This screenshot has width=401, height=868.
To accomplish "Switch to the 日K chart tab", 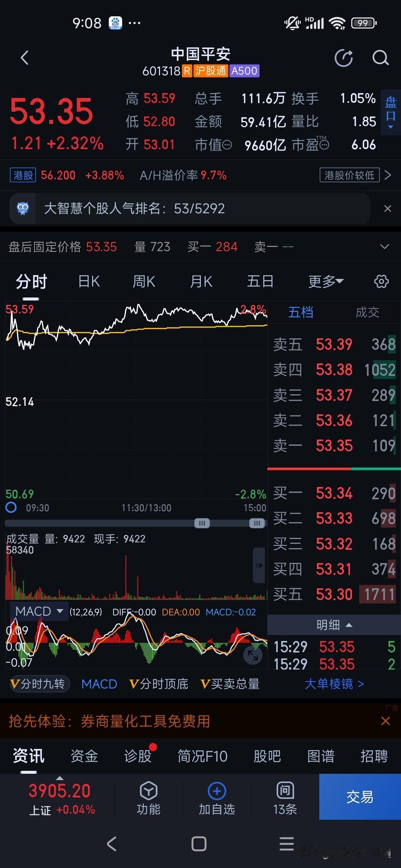I will [89, 282].
